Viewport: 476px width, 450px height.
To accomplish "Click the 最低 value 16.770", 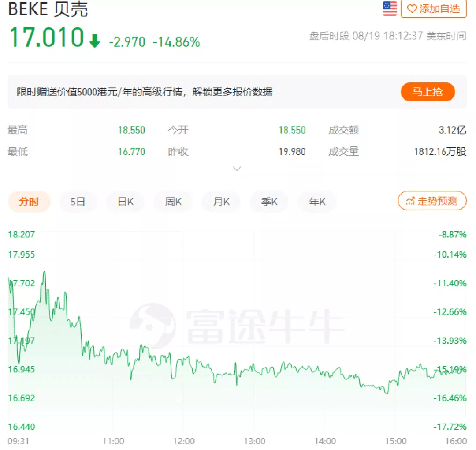I will pyautogui.click(x=132, y=151).
